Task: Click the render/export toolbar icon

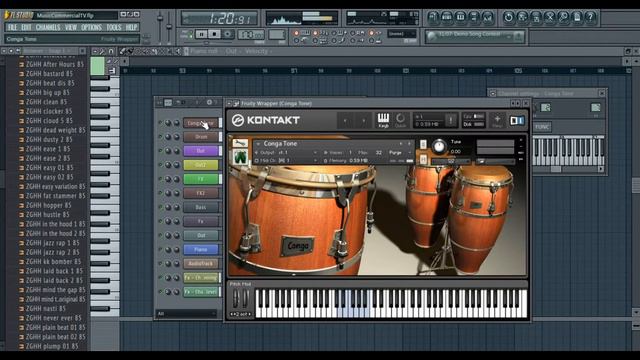Action: coord(536,18)
